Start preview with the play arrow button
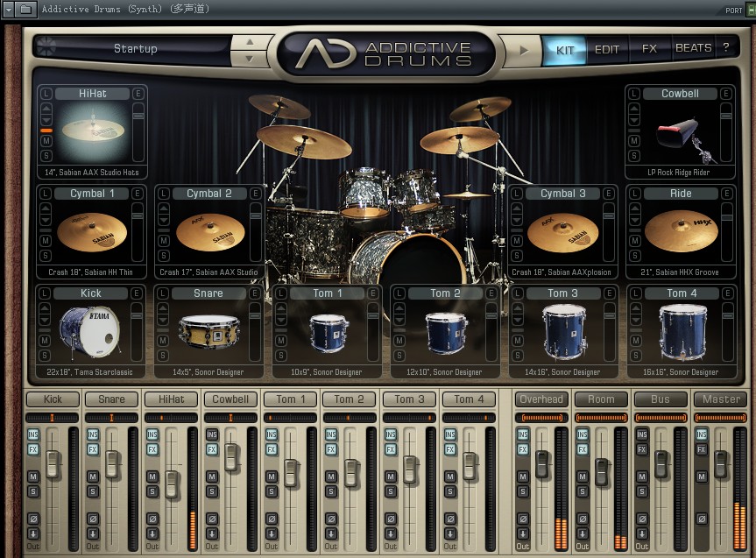 click(524, 50)
